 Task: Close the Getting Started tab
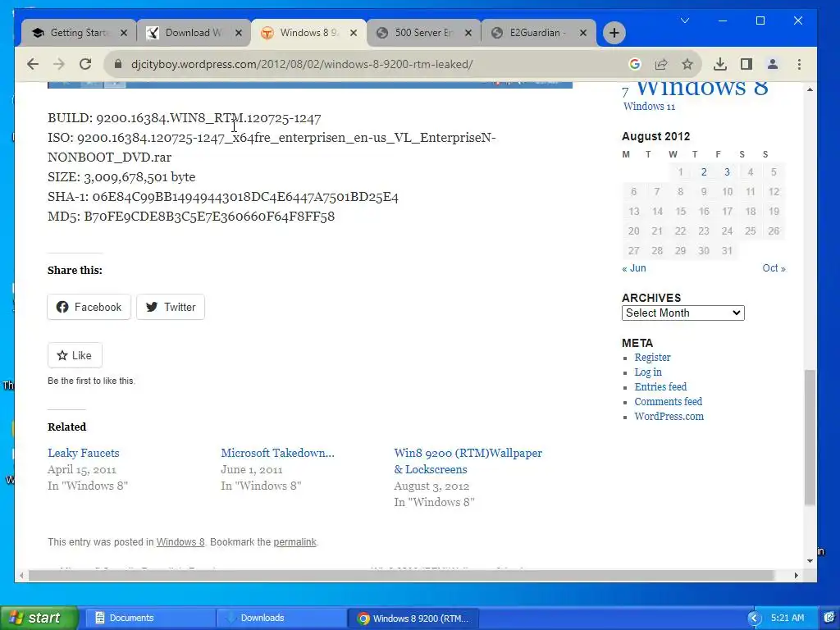tap(124, 33)
